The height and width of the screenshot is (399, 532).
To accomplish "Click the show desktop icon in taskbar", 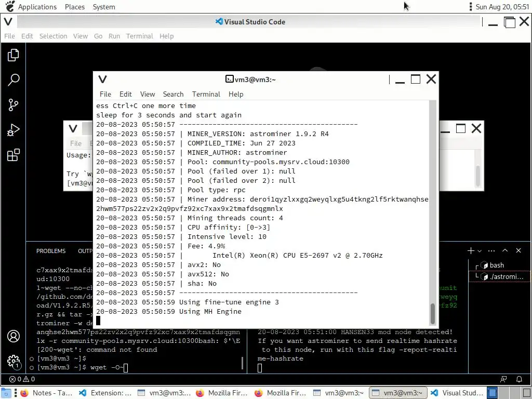I will [x=6, y=393].
